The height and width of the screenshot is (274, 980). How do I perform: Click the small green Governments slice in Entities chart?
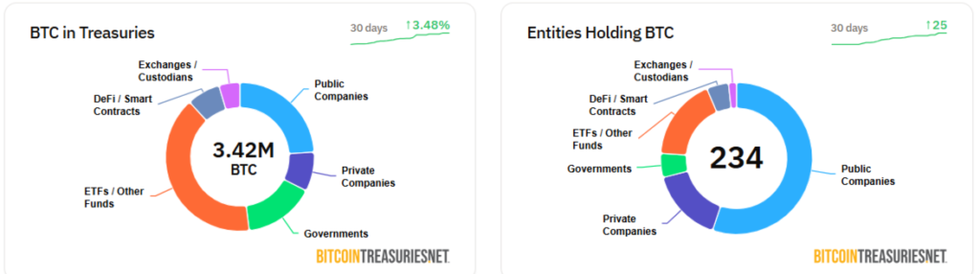point(674,165)
